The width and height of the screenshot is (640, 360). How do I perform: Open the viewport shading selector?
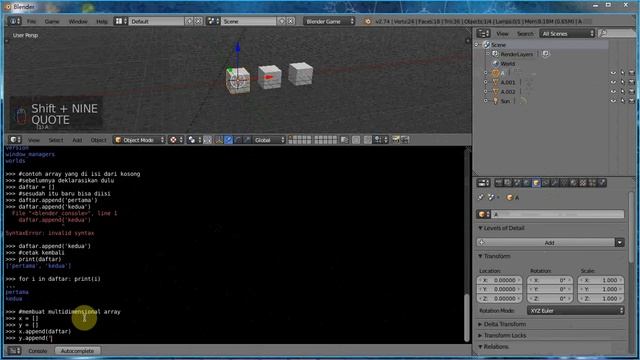(x=176, y=140)
